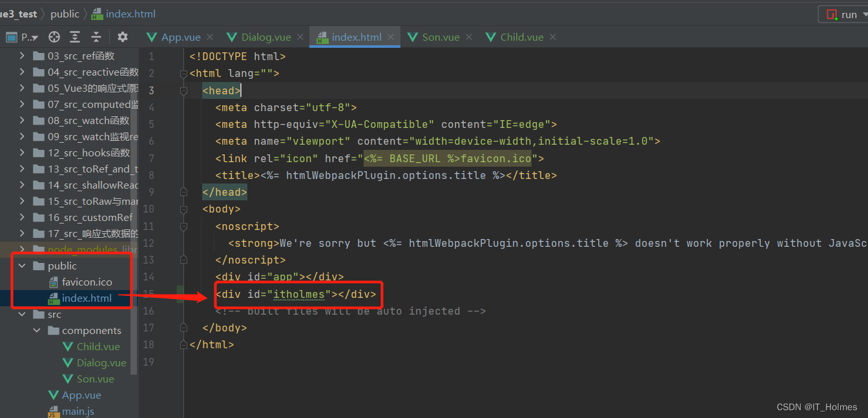Viewport: 868px width, 418px height.
Task: Open the run configuration dropdown
Action: [865, 14]
